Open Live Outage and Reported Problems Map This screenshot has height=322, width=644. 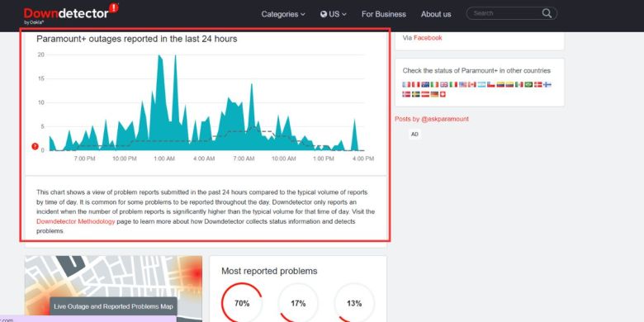tap(113, 306)
